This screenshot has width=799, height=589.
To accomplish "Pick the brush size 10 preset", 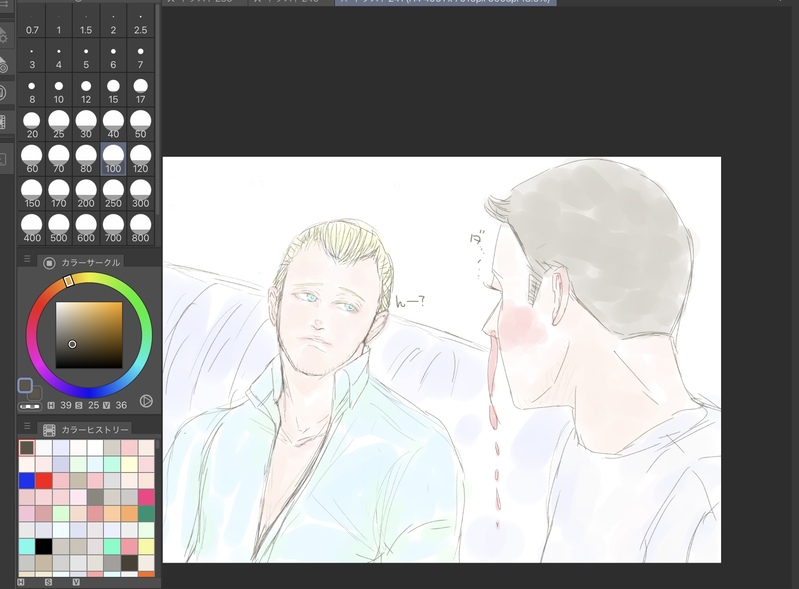I will coord(59,91).
